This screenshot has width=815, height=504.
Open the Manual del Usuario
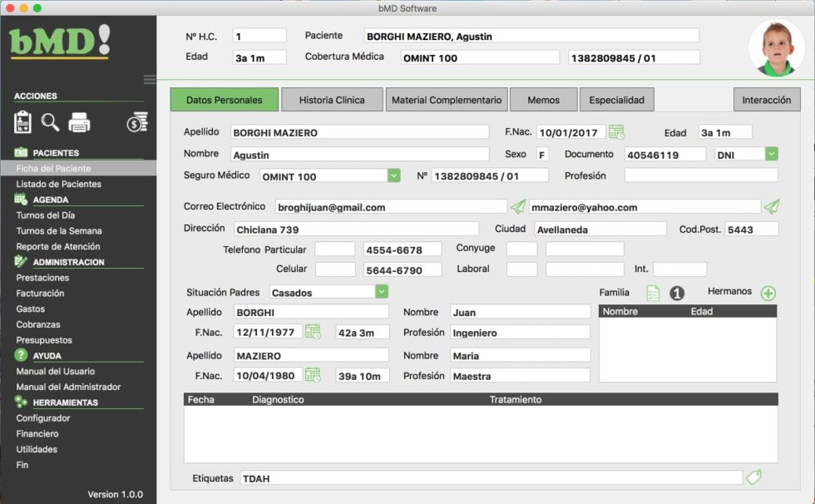click(55, 371)
